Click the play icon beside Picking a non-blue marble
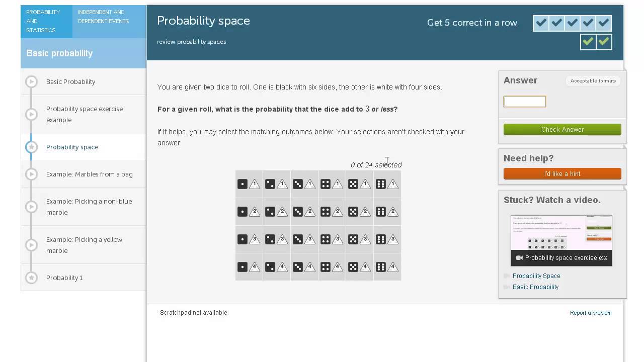This screenshot has height=362, width=644. [x=32, y=207]
